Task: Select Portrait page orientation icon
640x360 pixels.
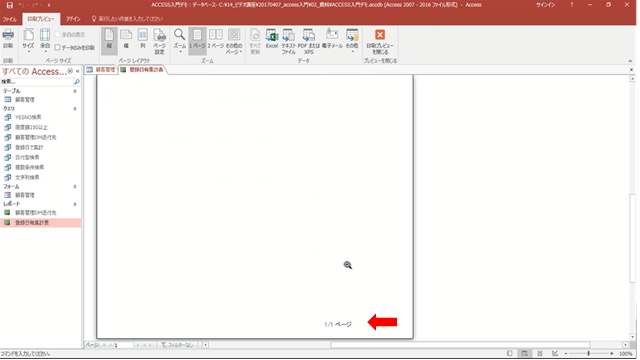Action: (109, 40)
